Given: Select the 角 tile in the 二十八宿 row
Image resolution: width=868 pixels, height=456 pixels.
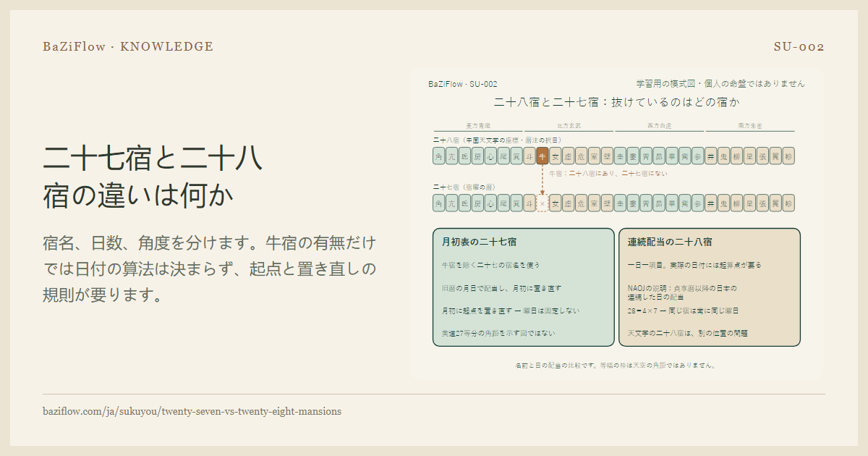Looking at the screenshot, I should click(x=439, y=156).
